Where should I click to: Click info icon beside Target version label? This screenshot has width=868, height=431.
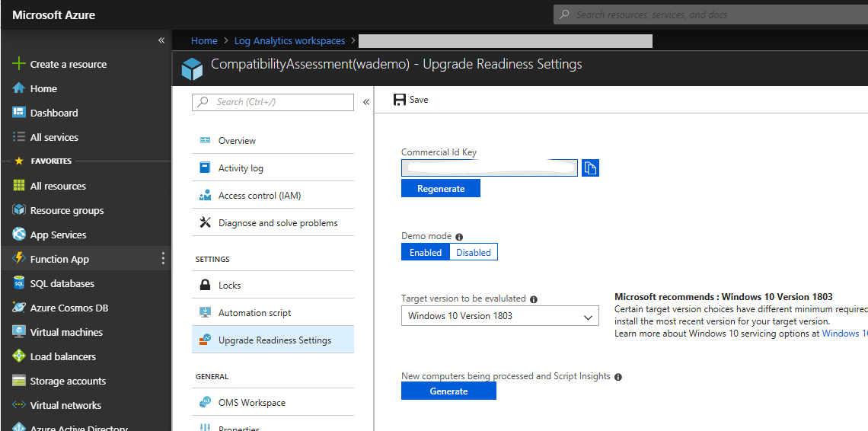534,299
